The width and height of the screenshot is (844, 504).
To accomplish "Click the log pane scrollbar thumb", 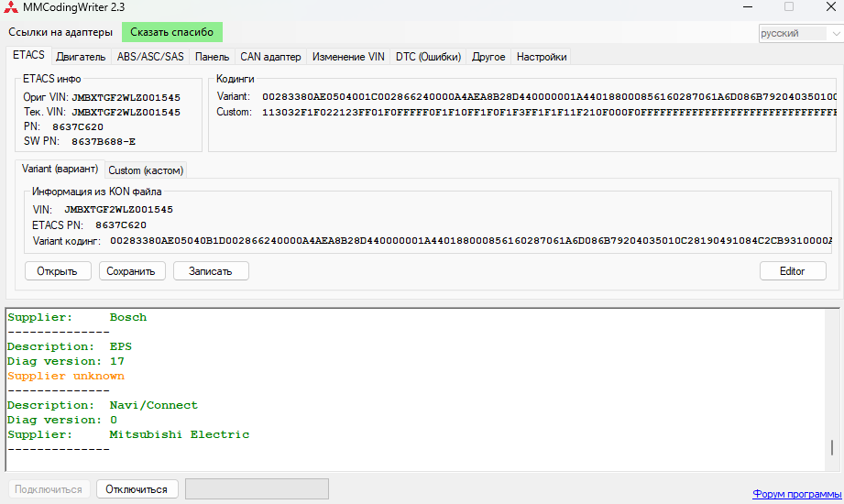I will tap(831, 447).
